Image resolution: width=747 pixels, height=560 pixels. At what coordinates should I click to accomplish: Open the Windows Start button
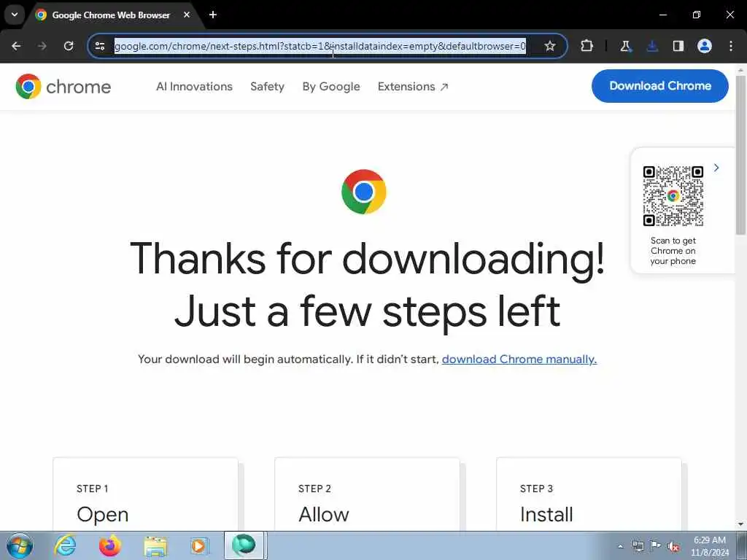20,545
